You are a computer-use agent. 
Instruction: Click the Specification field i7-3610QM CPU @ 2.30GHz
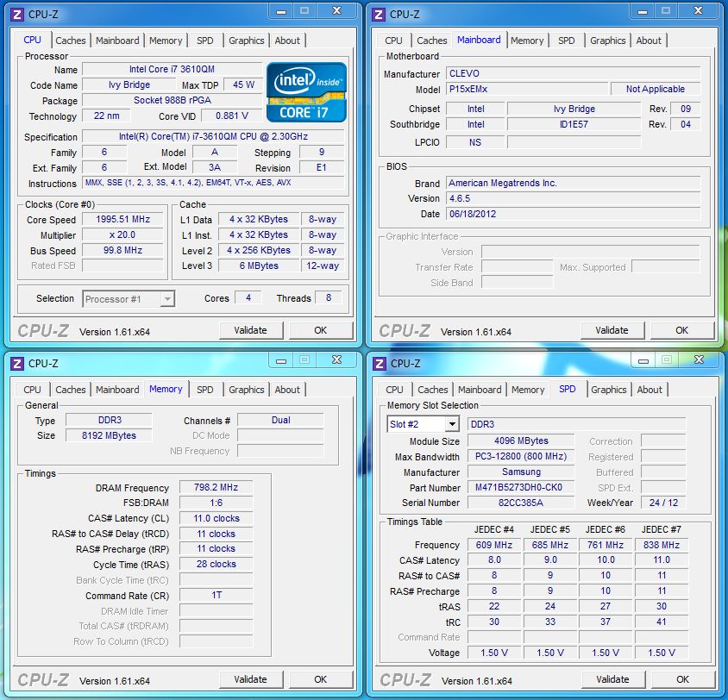click(x=213, y=136)
